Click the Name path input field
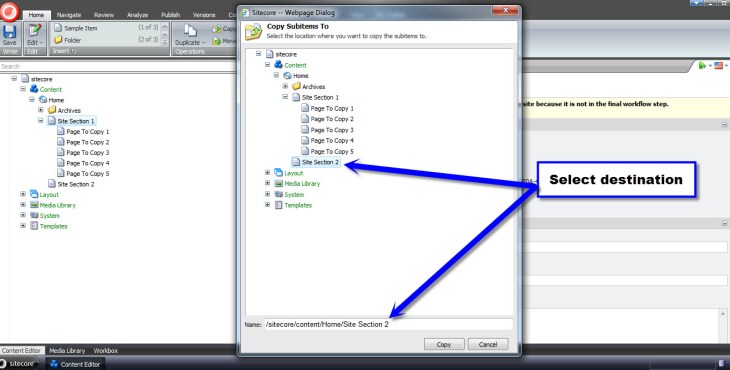 [389, 324]
